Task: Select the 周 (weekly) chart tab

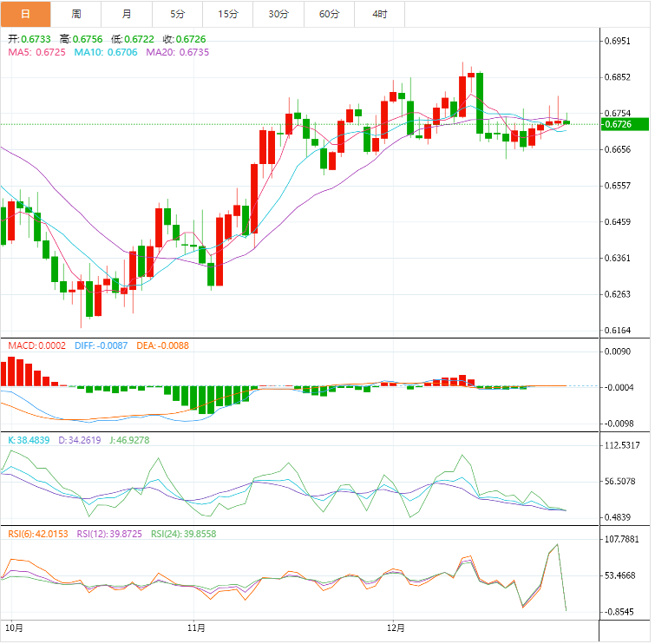Action: pyautogui.click(x=76, y=14)
